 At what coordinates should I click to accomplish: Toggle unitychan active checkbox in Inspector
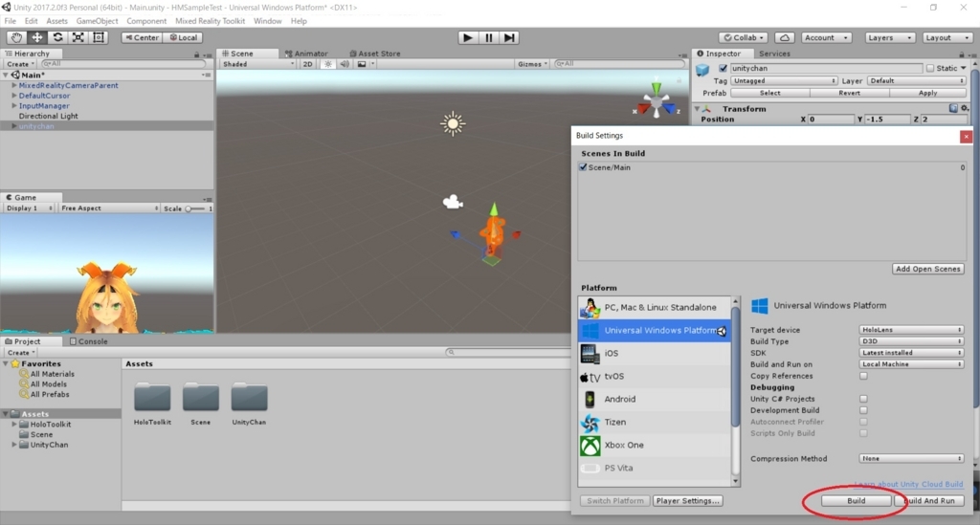[x=724, y=68]
